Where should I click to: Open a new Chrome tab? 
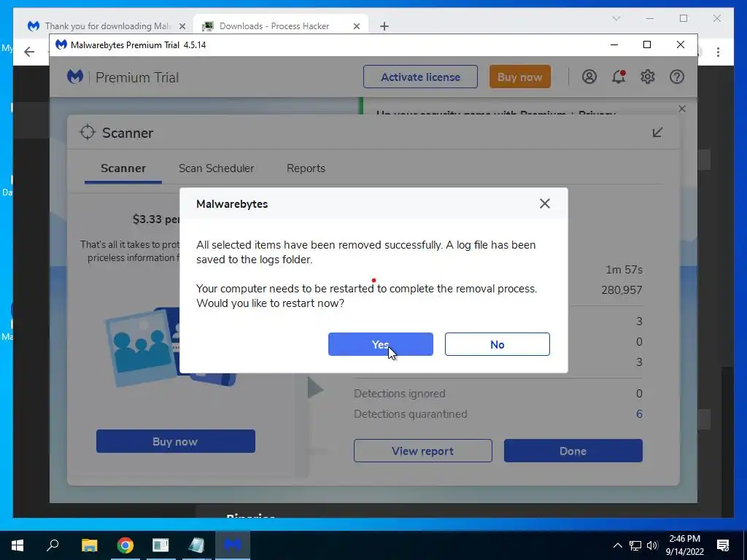[384, 26]
